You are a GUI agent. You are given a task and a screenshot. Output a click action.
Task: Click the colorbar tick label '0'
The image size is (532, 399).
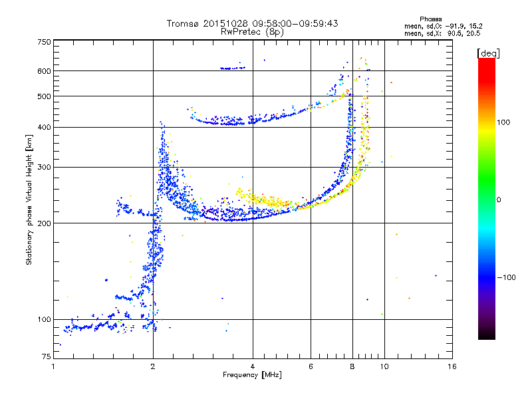point(499,200)
